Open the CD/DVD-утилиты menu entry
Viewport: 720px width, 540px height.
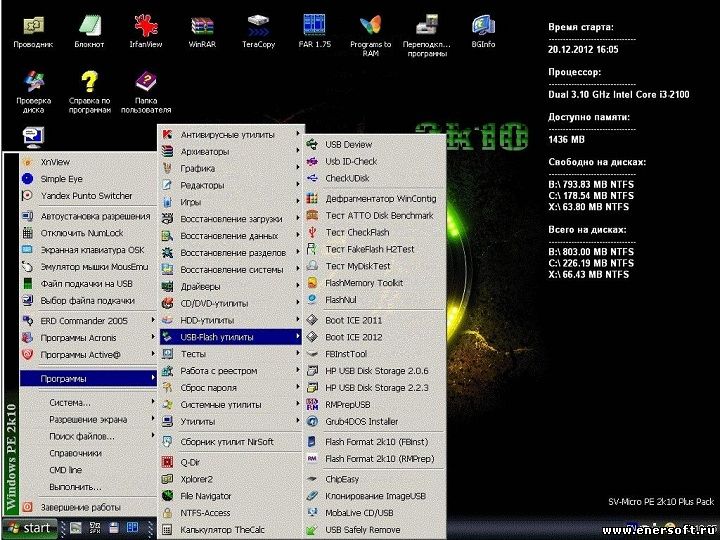231,303
